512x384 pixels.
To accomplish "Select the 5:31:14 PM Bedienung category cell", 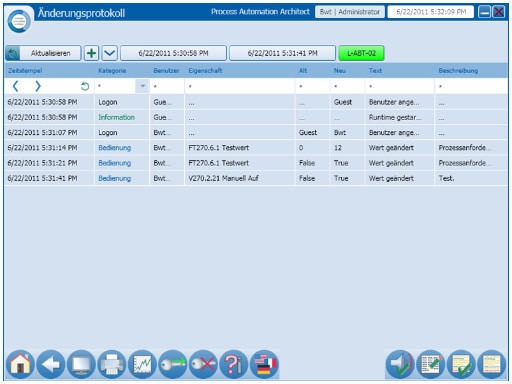I will pos(114,148).
